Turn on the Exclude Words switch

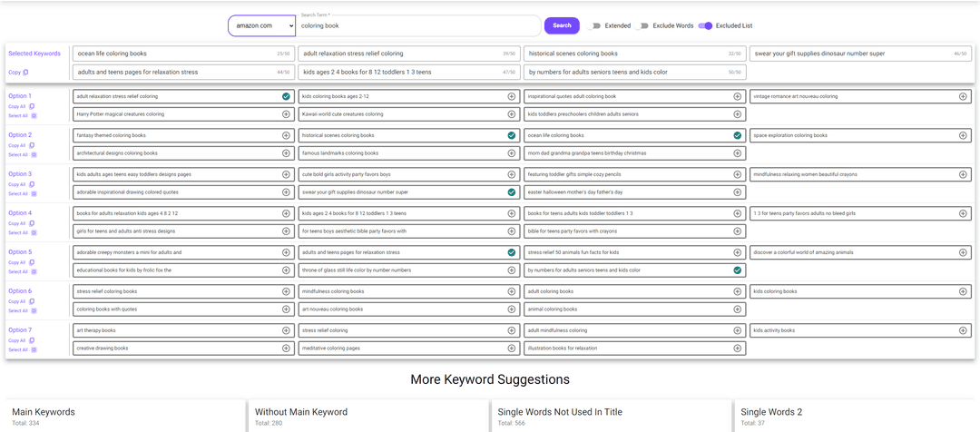(x=643, y=25)
